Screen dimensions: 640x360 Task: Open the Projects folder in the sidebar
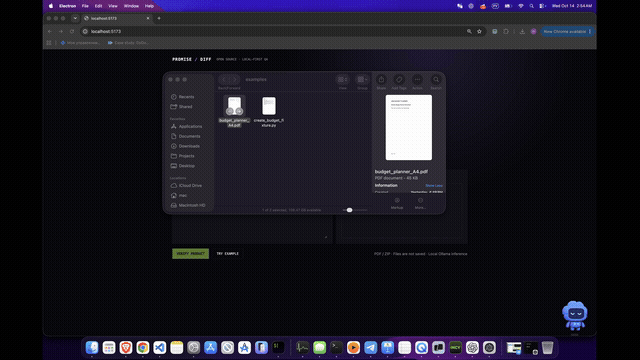182,156
